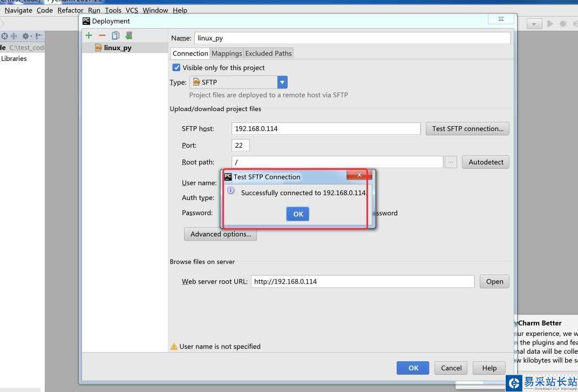Open the Navigate menu

(x=18, y=10)
